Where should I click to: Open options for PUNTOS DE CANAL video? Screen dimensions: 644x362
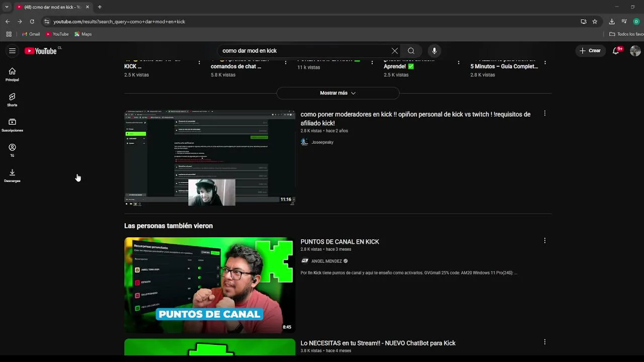[544, 241]
